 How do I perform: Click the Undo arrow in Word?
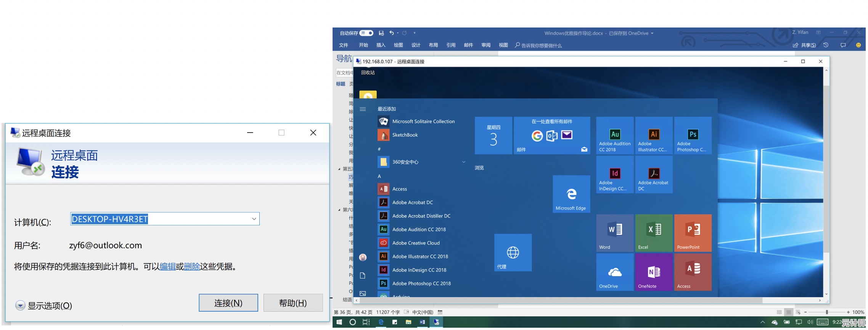391,33
